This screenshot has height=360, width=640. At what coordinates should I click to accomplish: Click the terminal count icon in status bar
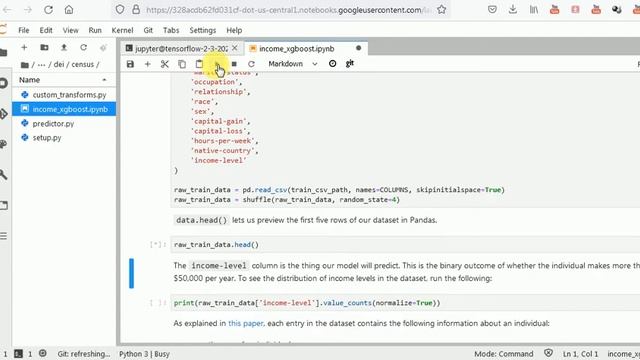point(18,354)
